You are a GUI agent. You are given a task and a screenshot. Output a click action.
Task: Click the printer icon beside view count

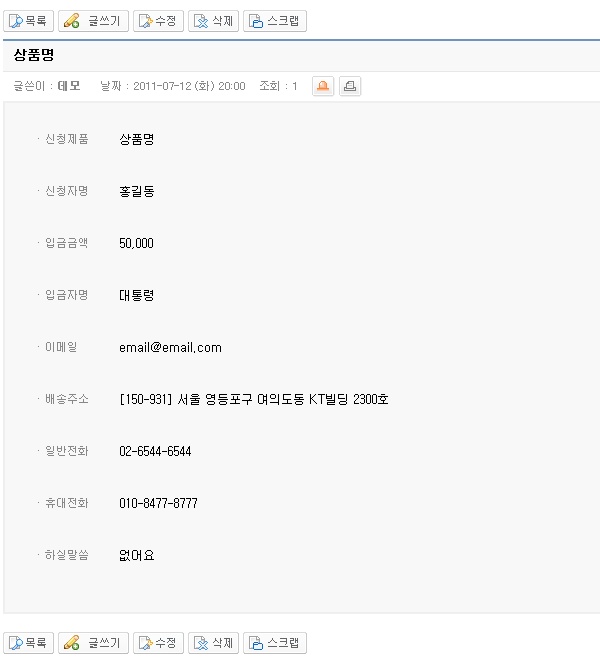click(x=349, y=86)
